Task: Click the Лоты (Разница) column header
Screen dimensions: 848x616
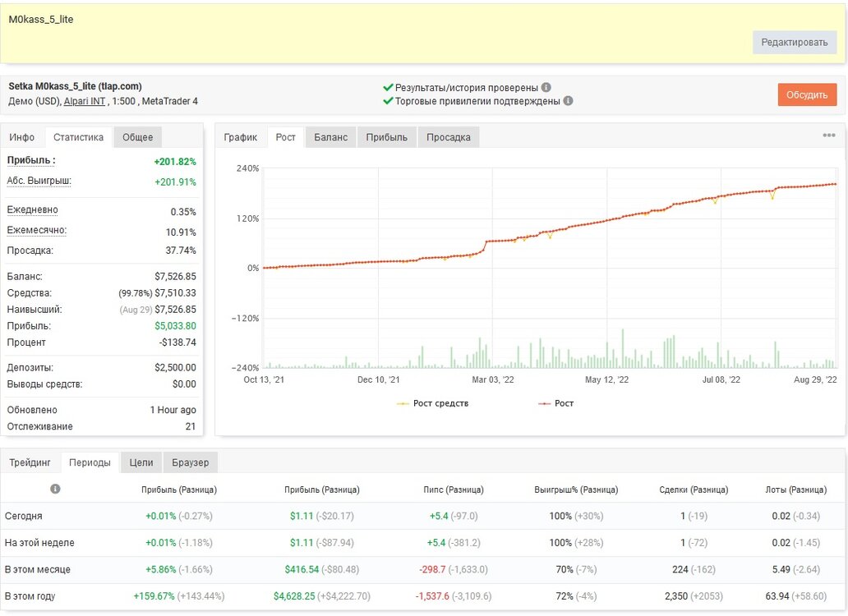Action: pyautogui.click(x=795, y=490)
